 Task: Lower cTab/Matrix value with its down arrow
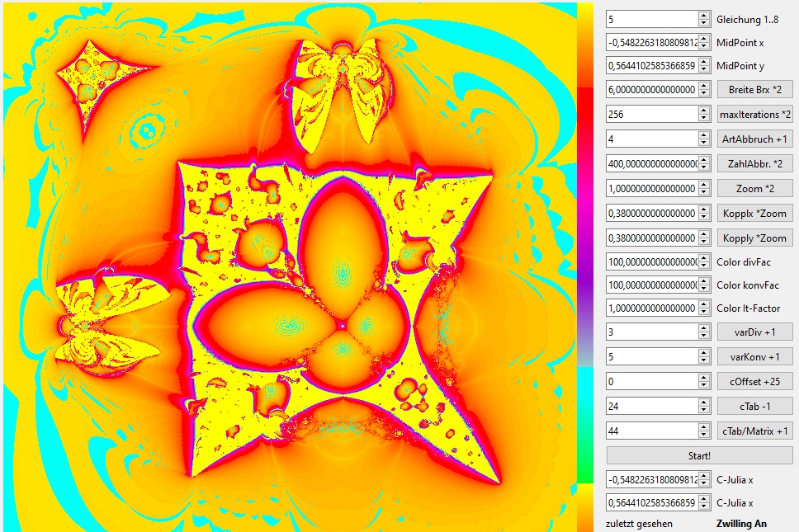coord(704,435)
